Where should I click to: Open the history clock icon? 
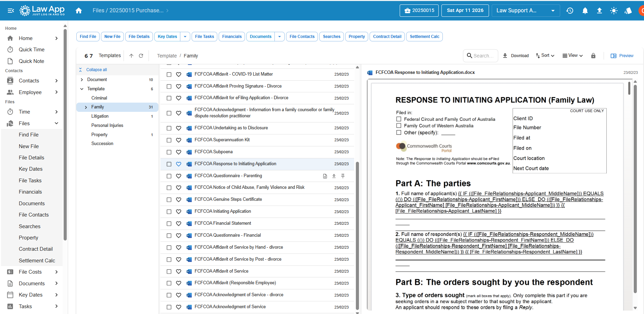pyautogui.click(x=570, y=11)
